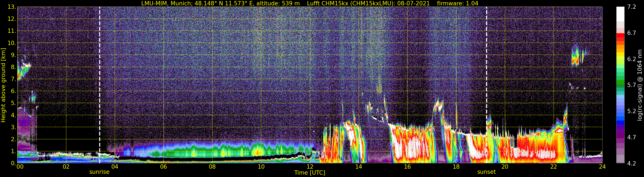Click the 5.7 value on the color scale
Image resolution: width=644 pixels, height=177 pixels.
[x=632, y=85]
